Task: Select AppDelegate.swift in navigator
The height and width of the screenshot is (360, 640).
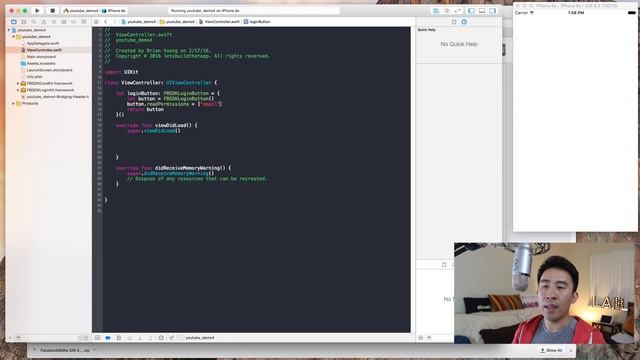Action: pyautogui.click(x=43, y=43)
